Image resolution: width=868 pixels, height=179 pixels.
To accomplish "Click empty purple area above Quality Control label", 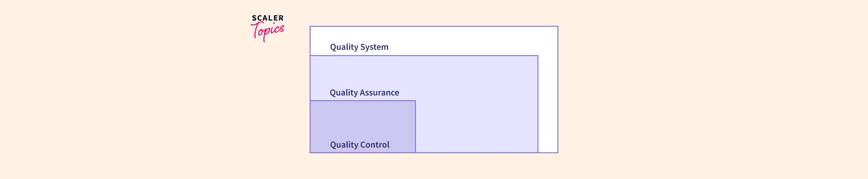I will 363,118.
